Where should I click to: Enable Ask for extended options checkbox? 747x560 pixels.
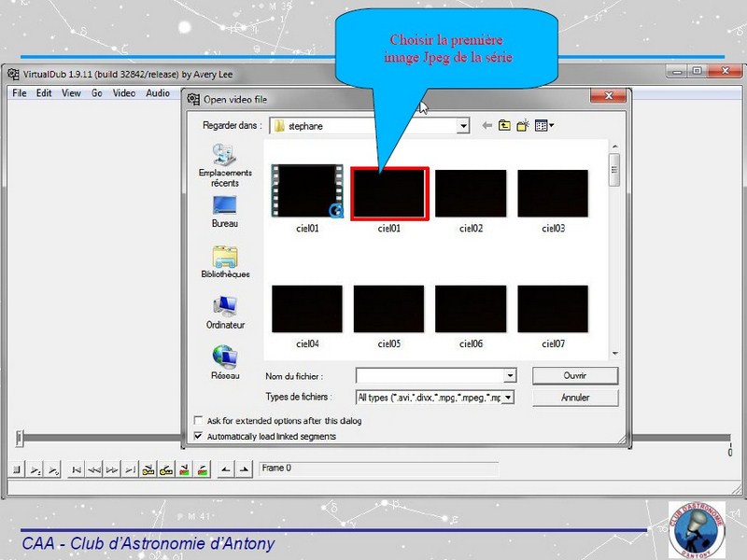coord(198,421)
